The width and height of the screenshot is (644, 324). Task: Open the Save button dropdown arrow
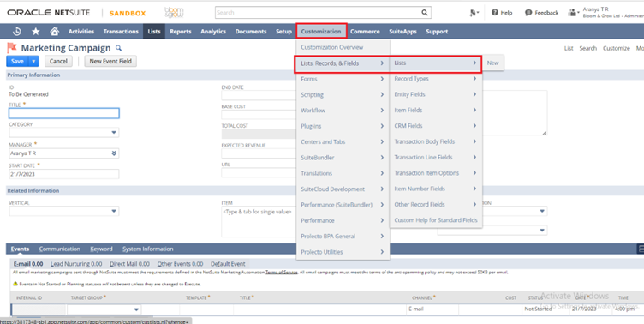point(33,61)
